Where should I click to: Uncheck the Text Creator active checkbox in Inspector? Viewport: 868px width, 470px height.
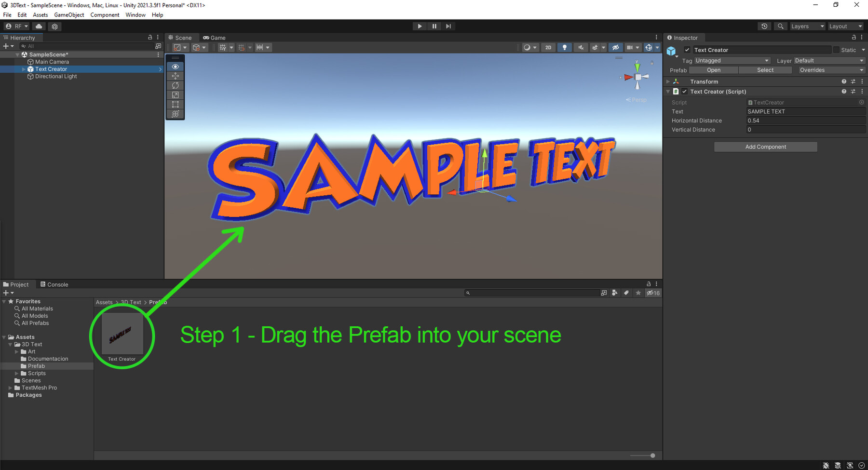pos(687,50)
